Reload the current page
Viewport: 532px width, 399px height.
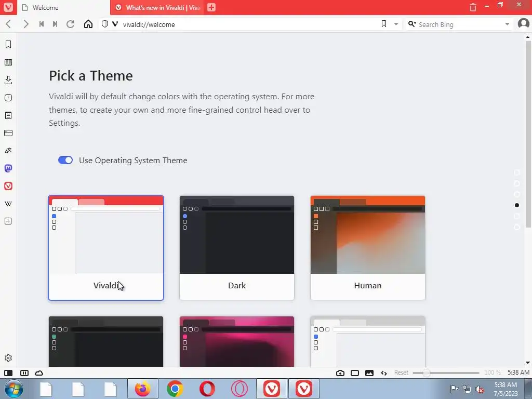pos(70,24)
